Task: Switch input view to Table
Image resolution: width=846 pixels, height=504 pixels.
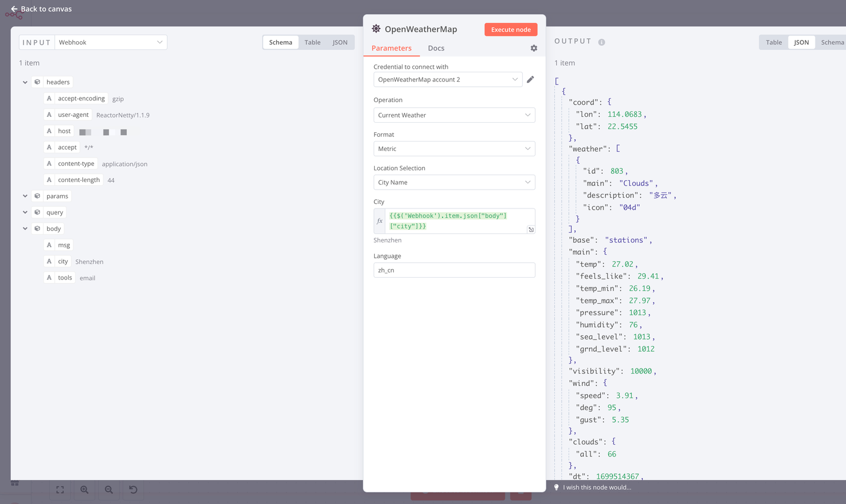Action: 313,42
